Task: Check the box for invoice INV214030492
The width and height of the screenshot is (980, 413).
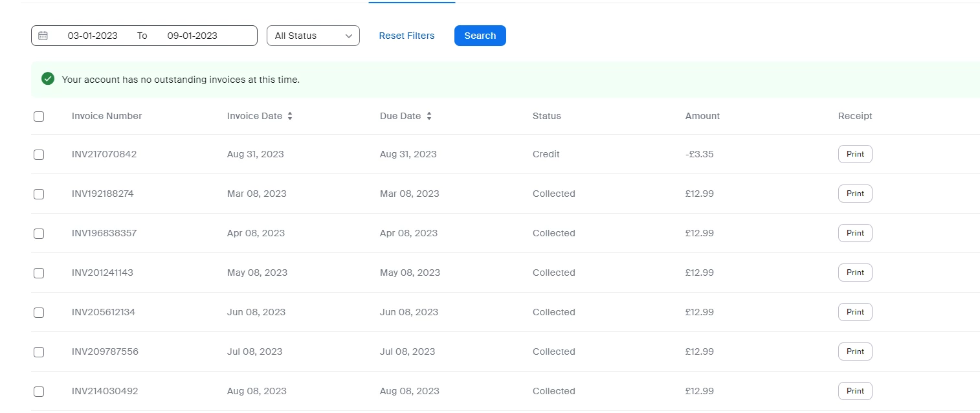Action: [x=39, y=392]
